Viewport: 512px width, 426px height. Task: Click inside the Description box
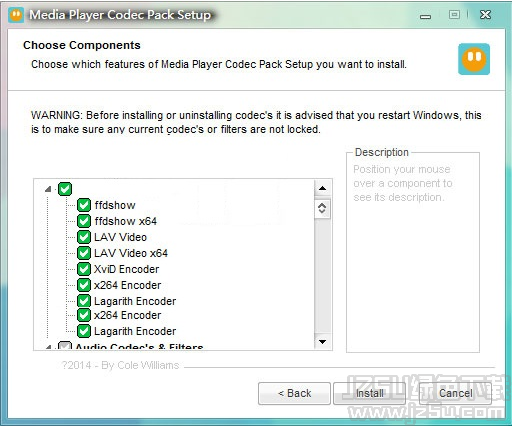(x=413, y=252)
